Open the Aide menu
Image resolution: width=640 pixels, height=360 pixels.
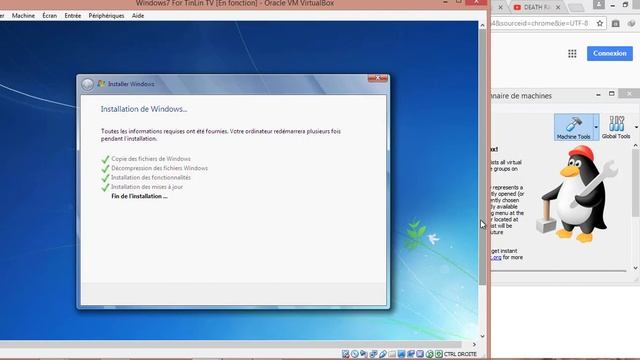[x=138, y=16]
